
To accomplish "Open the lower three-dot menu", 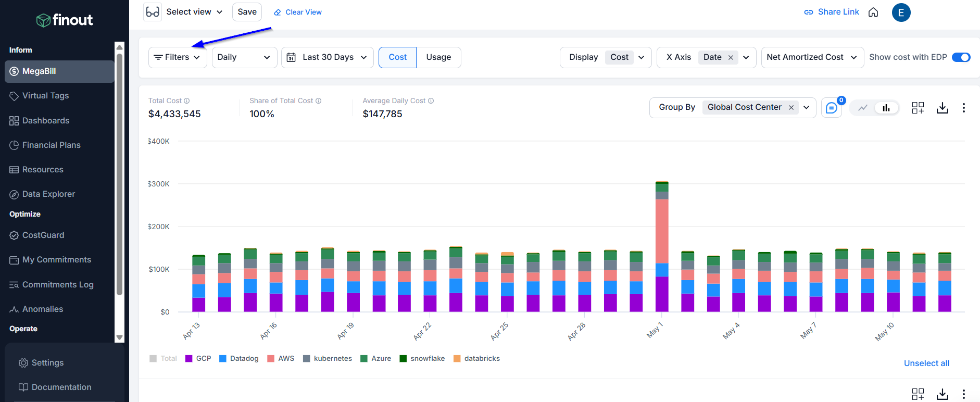I will [964, 394].
